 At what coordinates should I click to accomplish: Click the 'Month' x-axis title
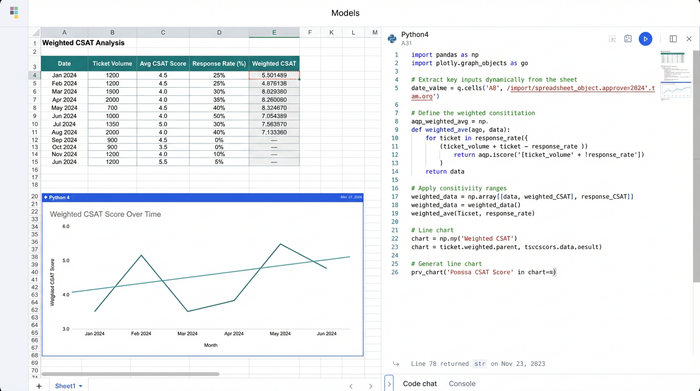211,345
